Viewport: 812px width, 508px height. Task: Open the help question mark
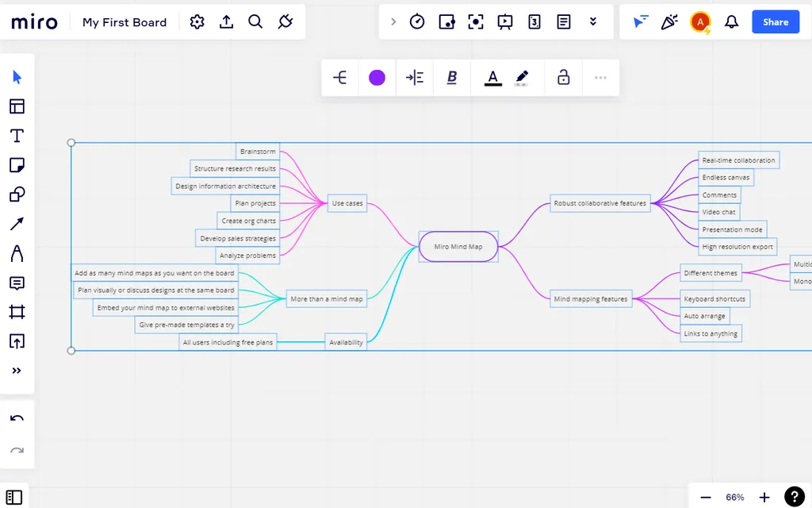[795, 497]
